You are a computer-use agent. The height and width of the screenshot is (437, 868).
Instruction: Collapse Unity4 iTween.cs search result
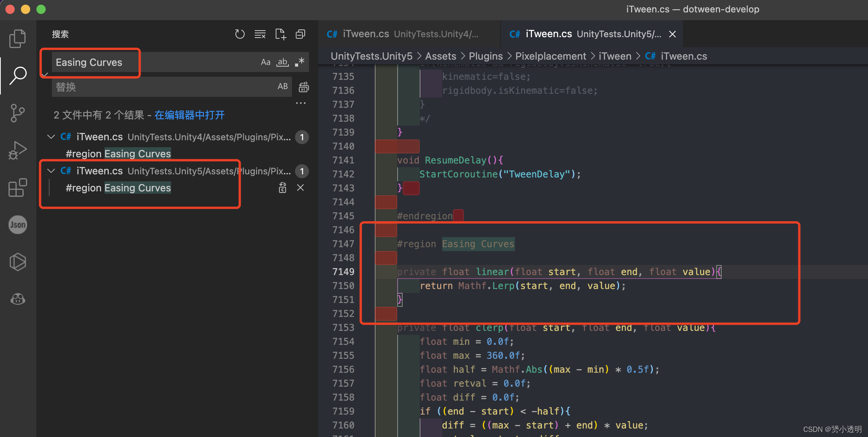click(51, 137)
